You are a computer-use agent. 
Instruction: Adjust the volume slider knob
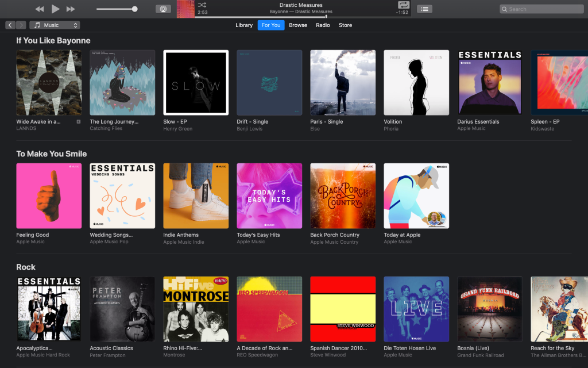(x=134, y=9)
